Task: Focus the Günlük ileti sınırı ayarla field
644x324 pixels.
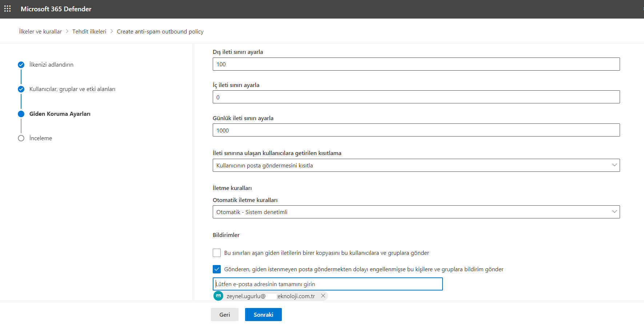Action: 416,130
